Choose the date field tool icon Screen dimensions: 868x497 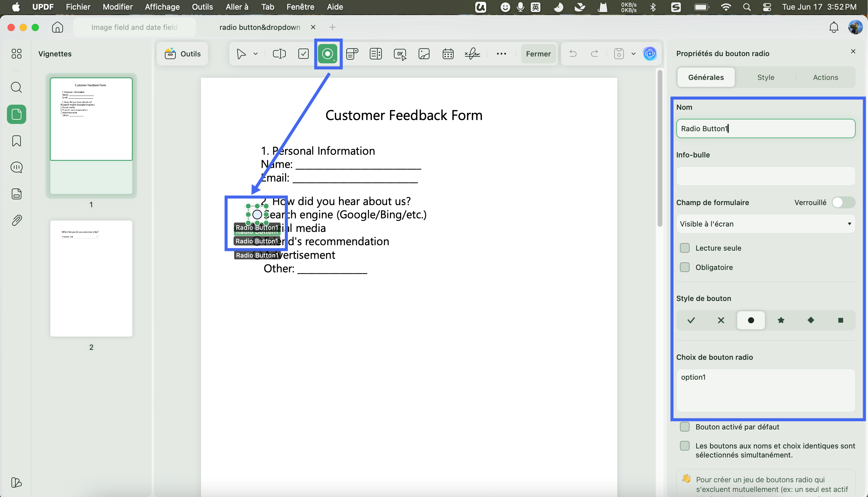448,54
